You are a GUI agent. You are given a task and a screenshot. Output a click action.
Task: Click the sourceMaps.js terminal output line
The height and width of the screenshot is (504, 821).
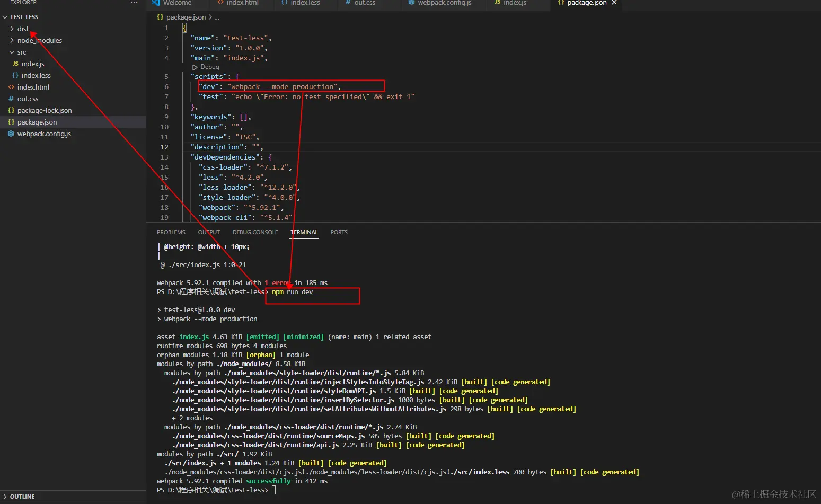[333, 436]
